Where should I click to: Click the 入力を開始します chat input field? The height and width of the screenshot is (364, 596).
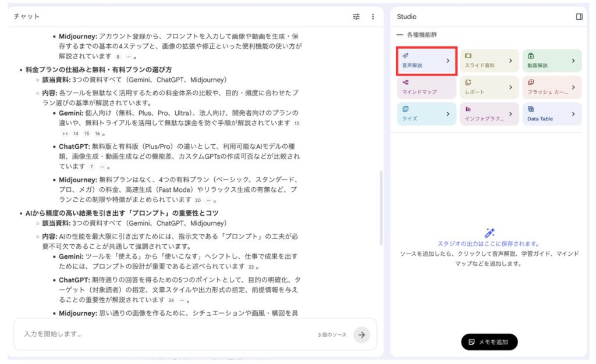[163, 334]
